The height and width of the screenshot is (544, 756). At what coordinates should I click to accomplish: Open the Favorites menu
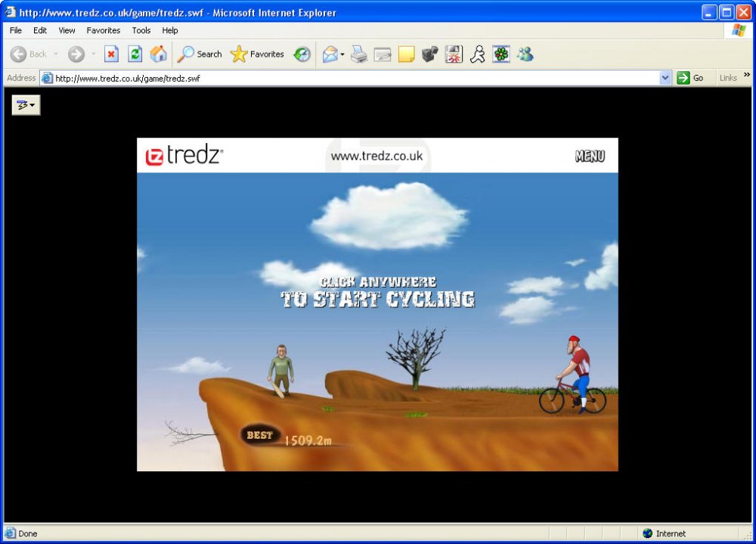(104, 30)
